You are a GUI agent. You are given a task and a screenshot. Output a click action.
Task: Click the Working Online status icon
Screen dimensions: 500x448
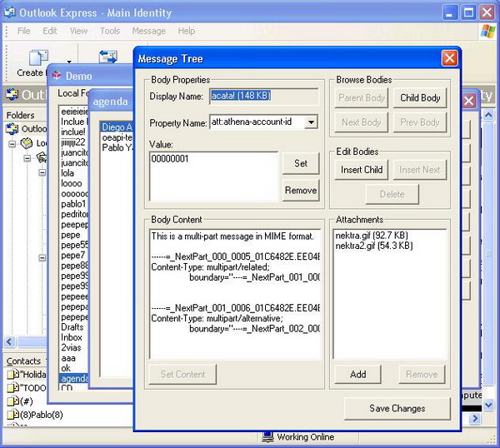point(267,437)
